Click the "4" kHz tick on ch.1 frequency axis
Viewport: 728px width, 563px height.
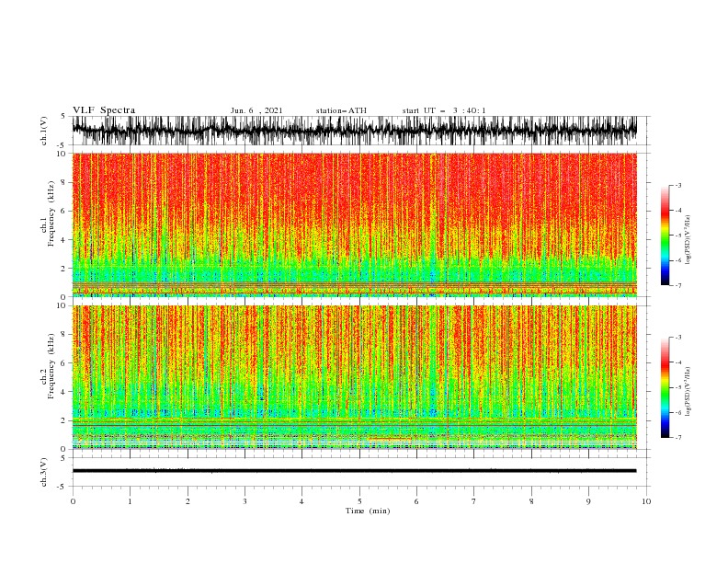[63, 240]
